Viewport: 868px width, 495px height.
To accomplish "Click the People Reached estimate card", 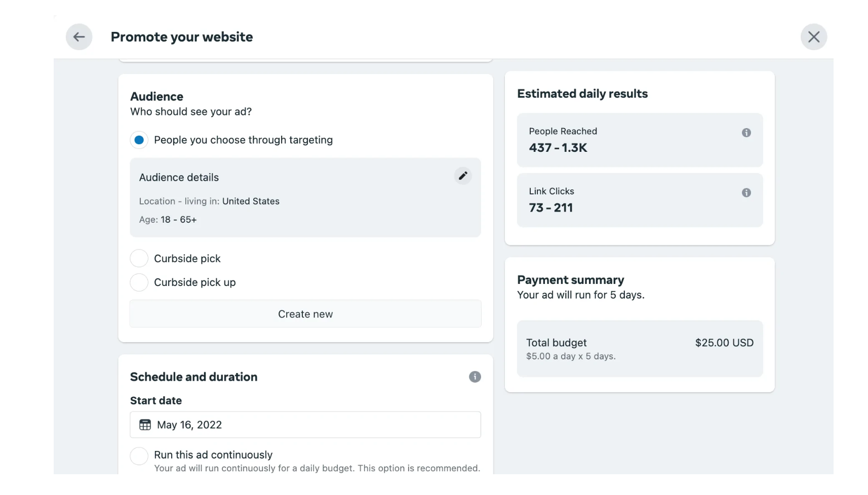I will pyautogui.click(x=639, y=140).
